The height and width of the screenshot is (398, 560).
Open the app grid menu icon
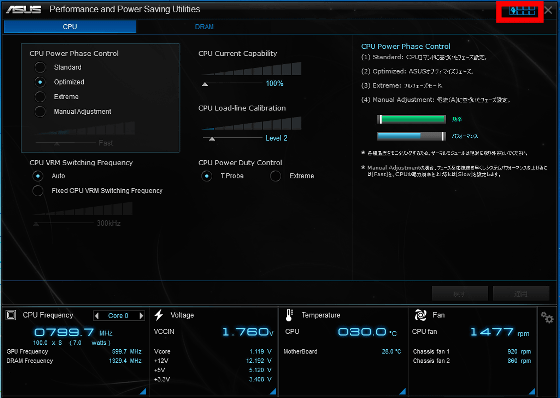point(522,11)
